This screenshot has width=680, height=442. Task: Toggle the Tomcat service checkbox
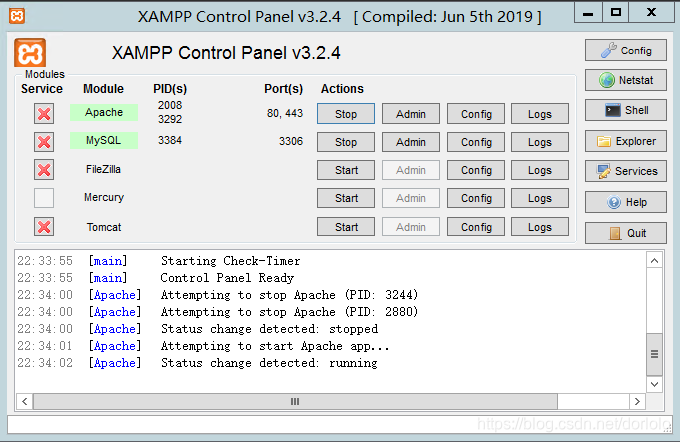point(44,226)
